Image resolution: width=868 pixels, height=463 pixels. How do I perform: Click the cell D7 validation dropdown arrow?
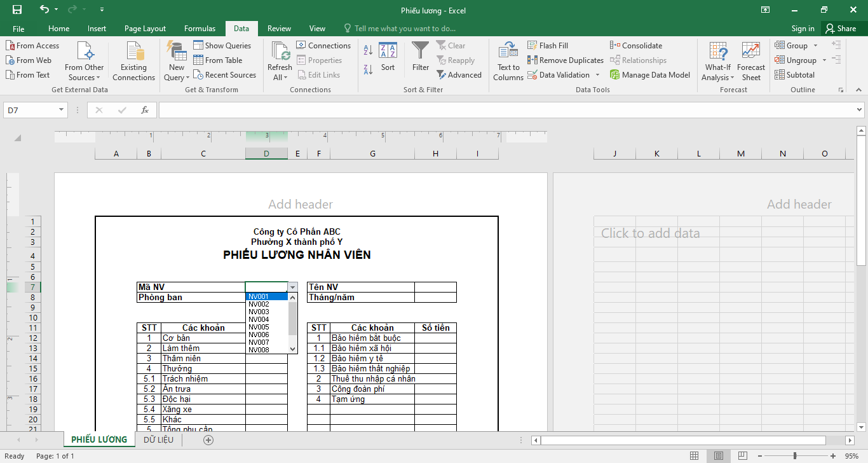click(292, 287)
